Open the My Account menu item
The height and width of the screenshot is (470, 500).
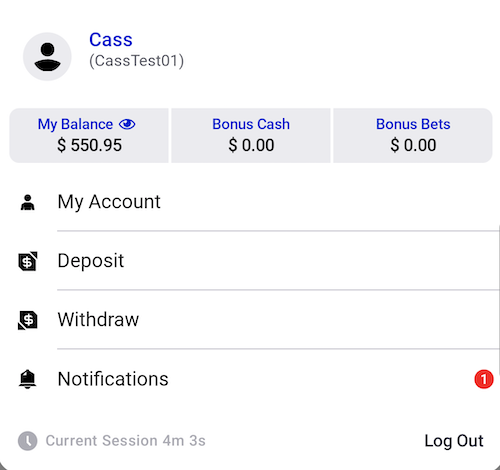pos(250,202)
